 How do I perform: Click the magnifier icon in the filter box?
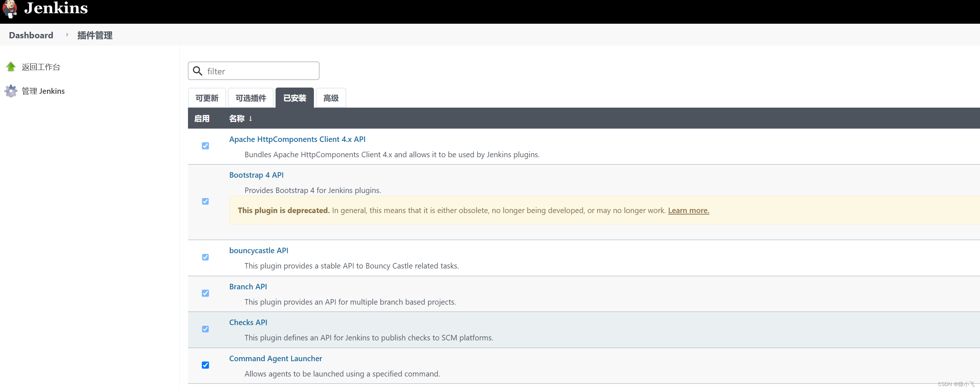(x=197, y=71)
